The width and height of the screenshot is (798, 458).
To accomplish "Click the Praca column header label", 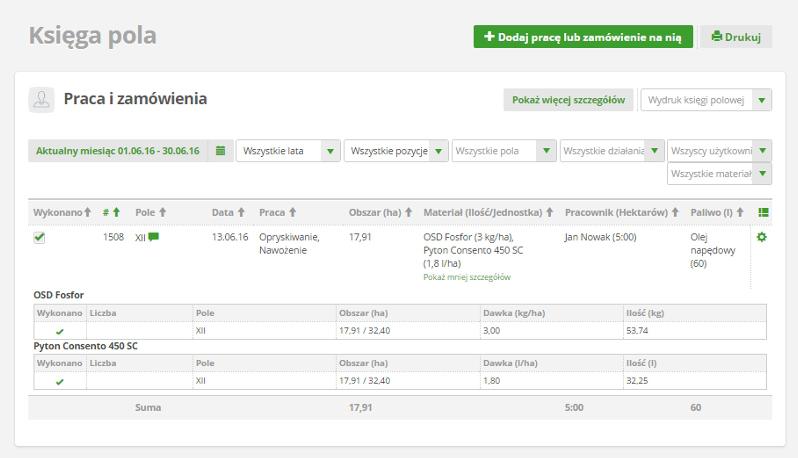I will pos(272,212).
